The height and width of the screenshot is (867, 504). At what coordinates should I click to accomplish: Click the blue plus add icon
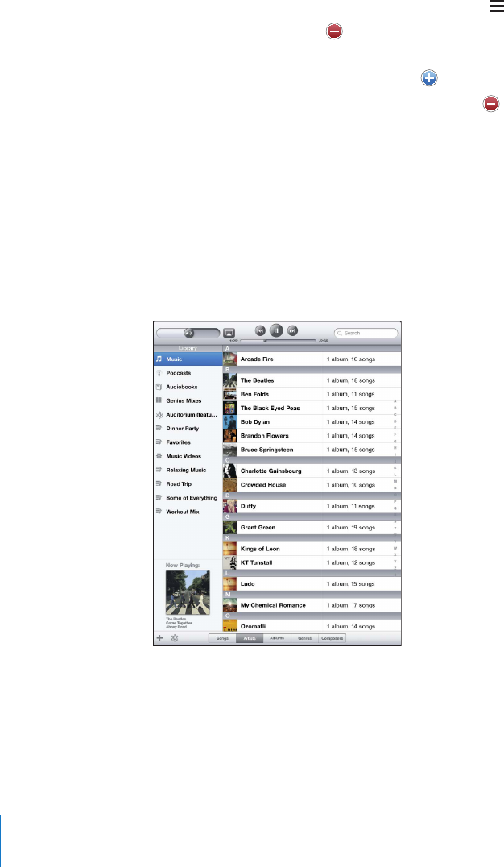tap(429, 78)
